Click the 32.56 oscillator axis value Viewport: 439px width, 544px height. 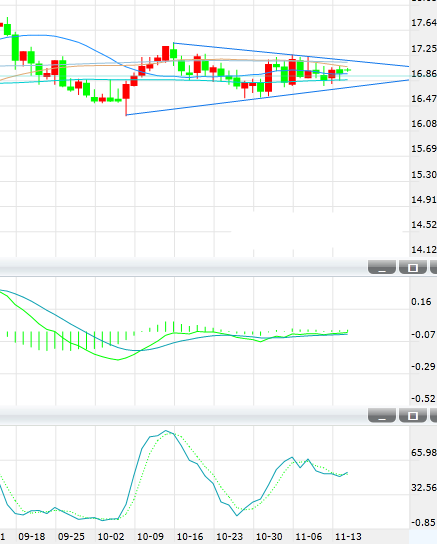pyautogui.click(x=424, y=487)
